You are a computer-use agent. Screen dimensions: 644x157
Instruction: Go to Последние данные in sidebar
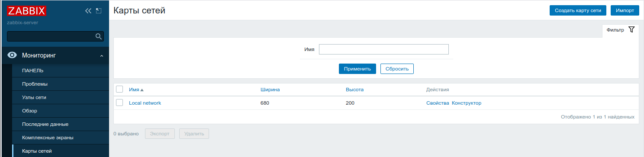click(45, 124)
